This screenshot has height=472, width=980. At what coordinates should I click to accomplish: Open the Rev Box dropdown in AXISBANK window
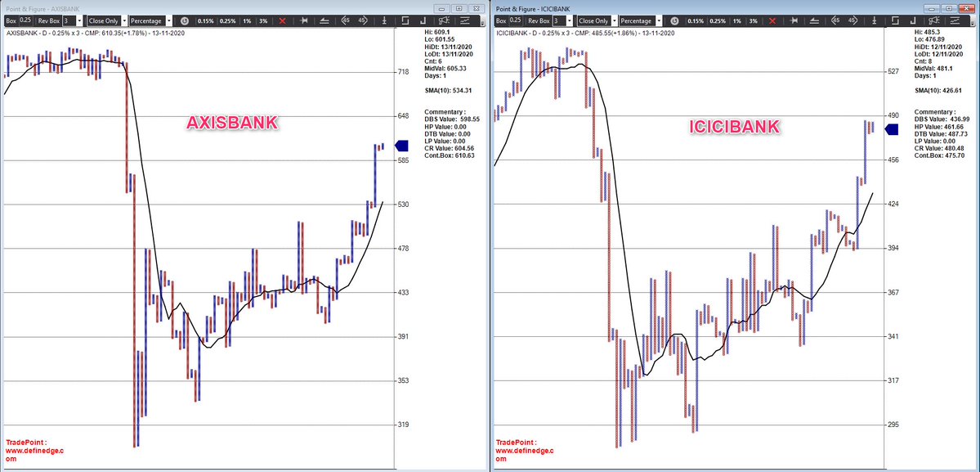pos(78,20)
